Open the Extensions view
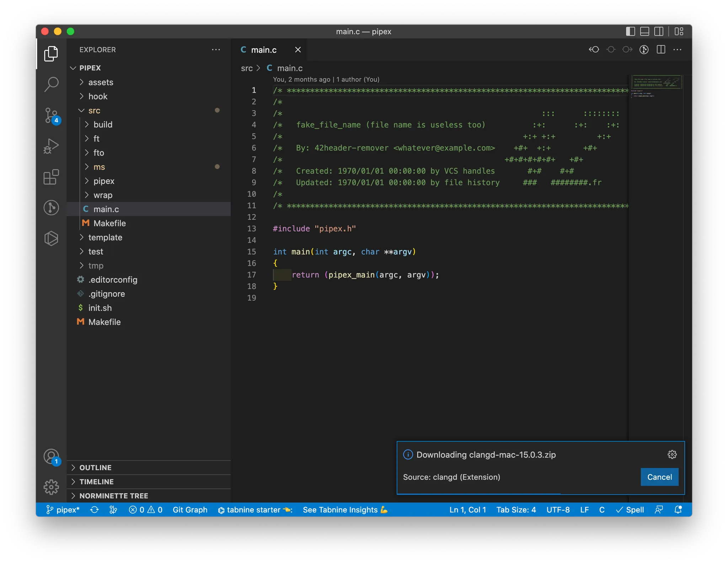This screenshot has width=728, height=564. click(x=51, y=177)
